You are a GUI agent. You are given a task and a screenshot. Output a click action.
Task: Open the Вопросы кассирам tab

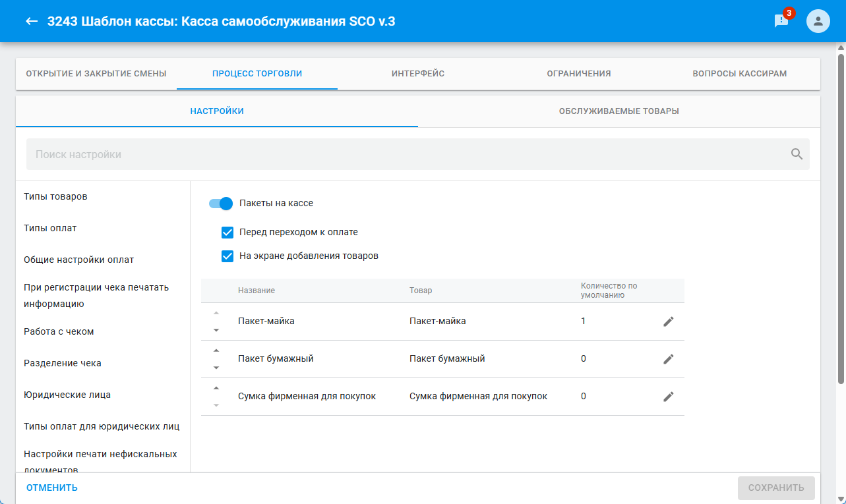click(x=740, y=74)
